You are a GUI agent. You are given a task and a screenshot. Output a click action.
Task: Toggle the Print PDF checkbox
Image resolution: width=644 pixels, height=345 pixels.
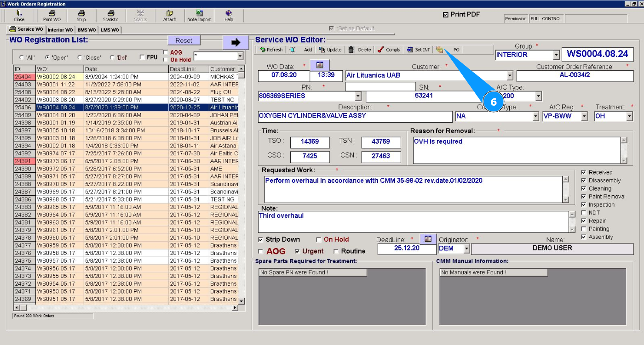point(445,15)
